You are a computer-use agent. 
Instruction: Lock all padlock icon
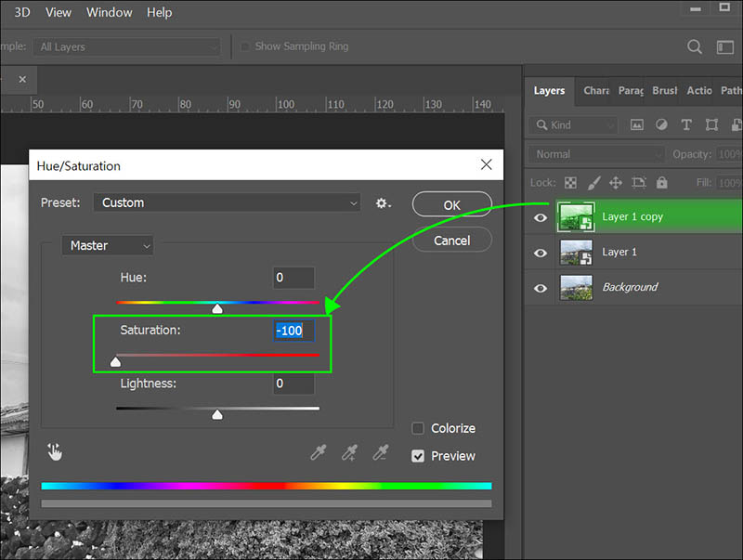[x=661, y=182]
